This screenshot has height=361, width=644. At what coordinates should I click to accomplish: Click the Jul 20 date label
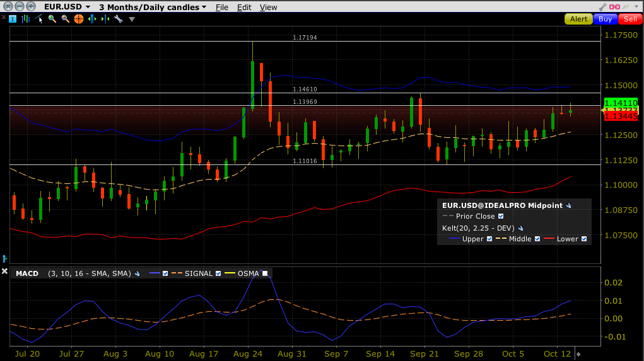(28, 354)
